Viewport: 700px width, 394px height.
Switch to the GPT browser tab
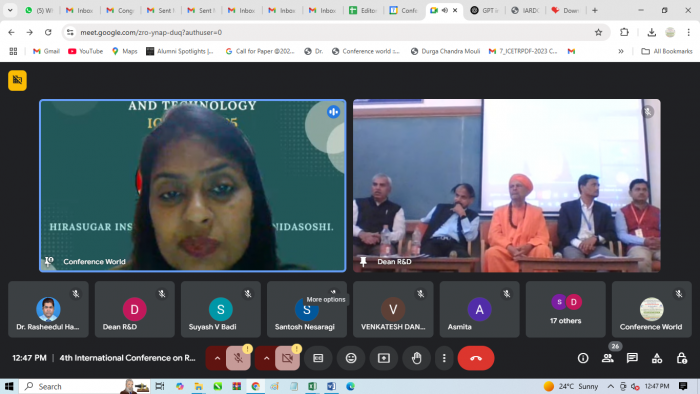click(485, 10)
